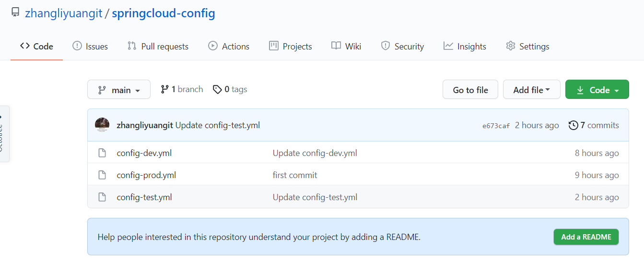Click the repository book icon beside owner name

(x=15, y=12)
